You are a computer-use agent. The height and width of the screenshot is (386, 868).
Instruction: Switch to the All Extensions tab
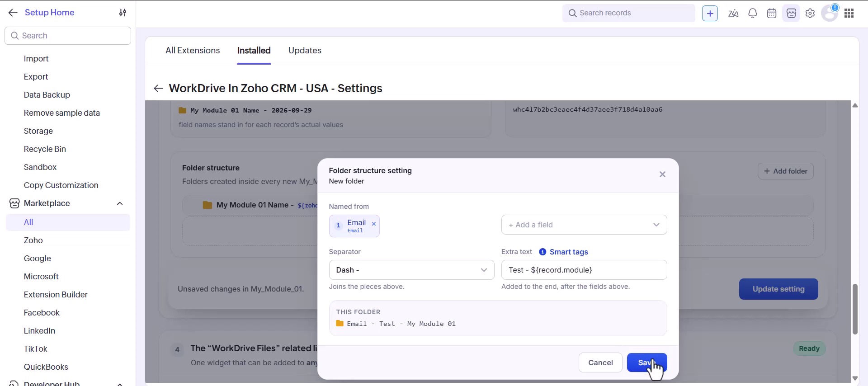point(193,51)
